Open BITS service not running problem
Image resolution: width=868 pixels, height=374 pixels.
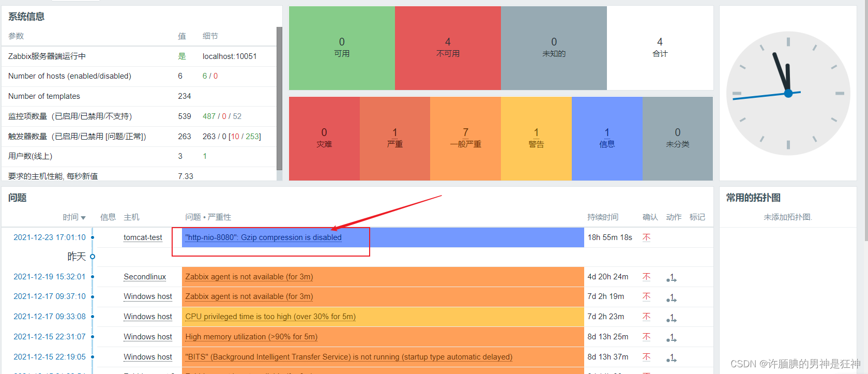(349, 357)
